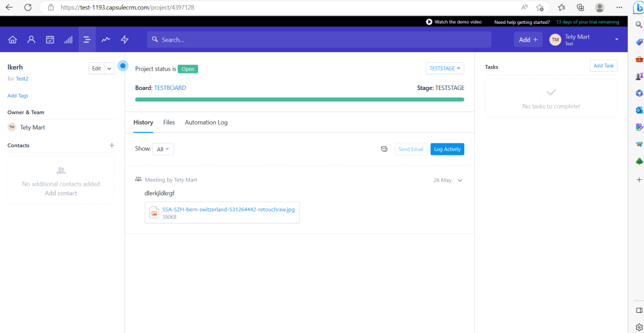Screen dimensions: 644x333
Task: Open the Show All filter dropdown
Action: click(163, 149)
